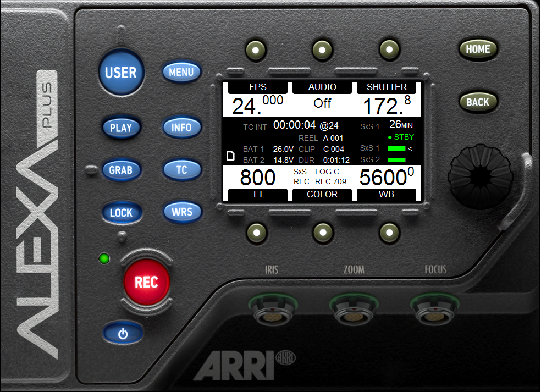Viewport: 541px width, 392px height.
Task: Select the FPS tab on display
Action: click(258, 87)
